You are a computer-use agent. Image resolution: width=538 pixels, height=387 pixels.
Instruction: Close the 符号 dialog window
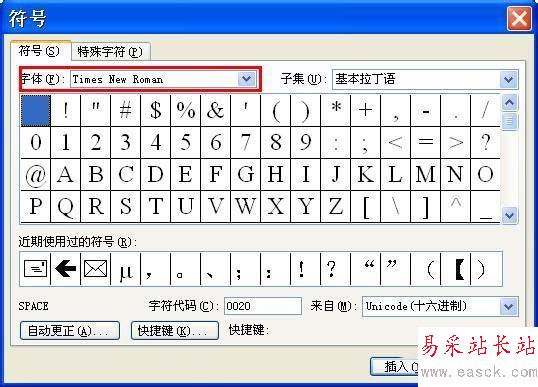519,18
